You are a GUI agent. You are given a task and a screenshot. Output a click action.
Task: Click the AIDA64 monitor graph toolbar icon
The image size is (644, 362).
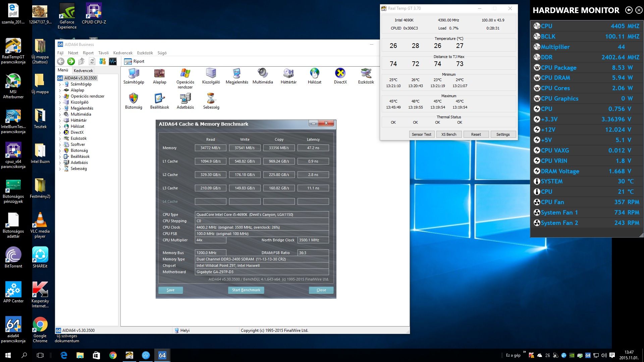click(113, 61)
